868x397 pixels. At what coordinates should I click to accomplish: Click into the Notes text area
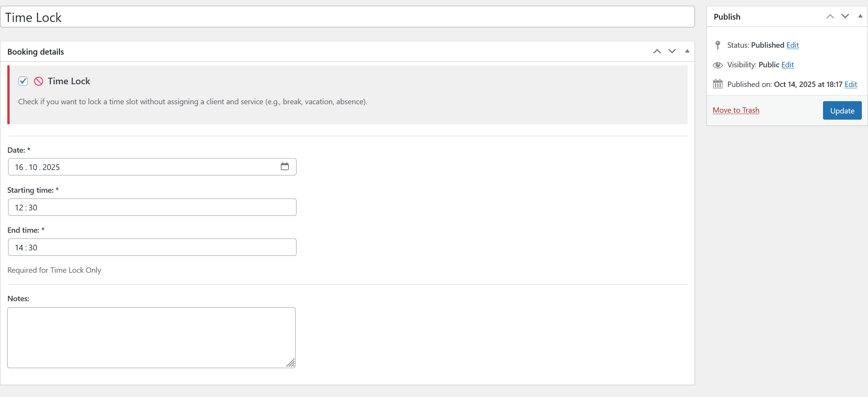[151, 337]
